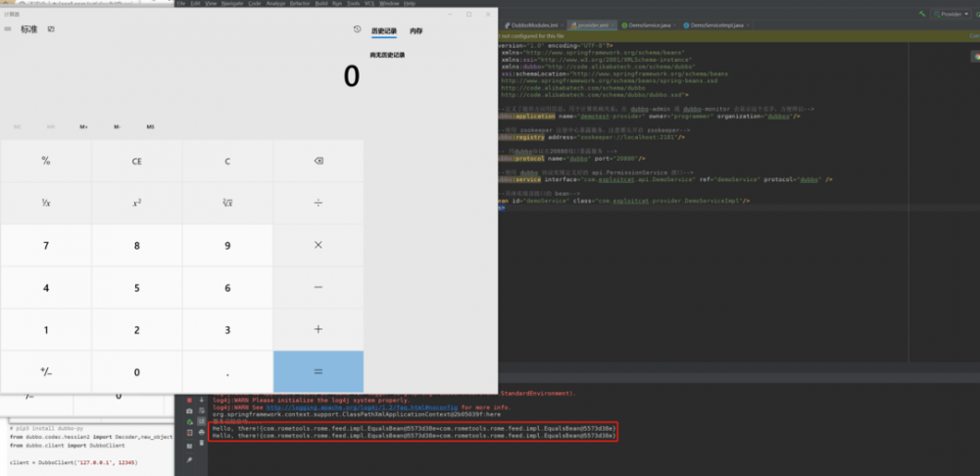
Task: Stop the process with red stop icon
Action: coord(189,400)
